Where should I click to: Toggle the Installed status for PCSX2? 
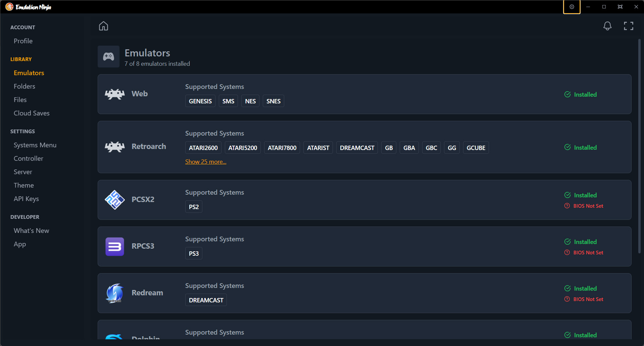click(581, 195)
